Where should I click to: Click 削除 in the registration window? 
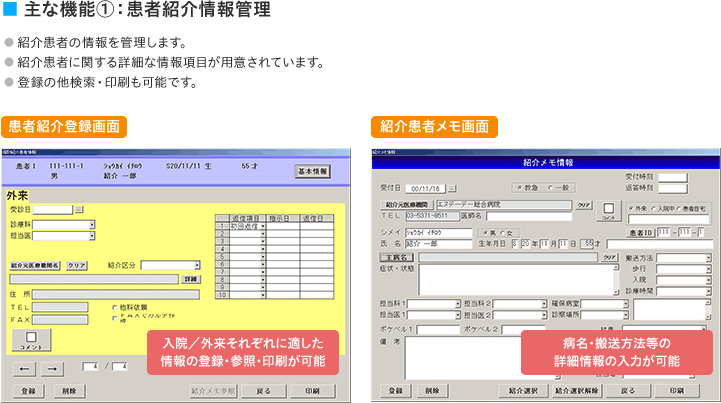69,391
